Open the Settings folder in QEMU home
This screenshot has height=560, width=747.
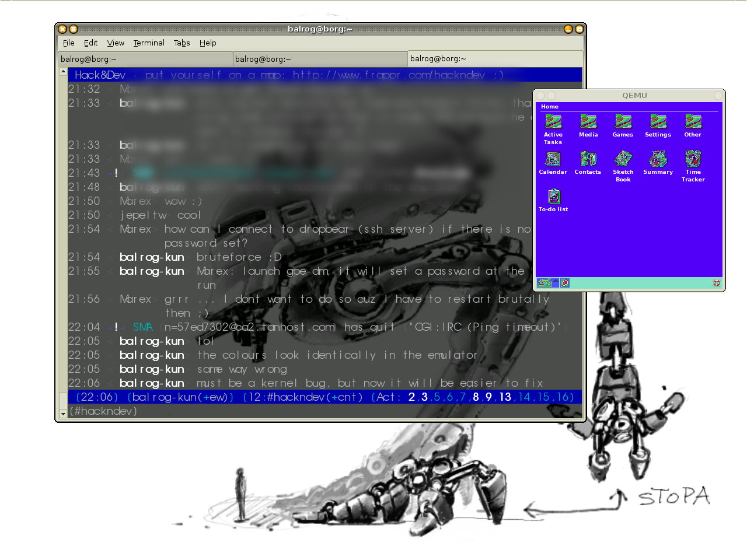coord(658,125)
